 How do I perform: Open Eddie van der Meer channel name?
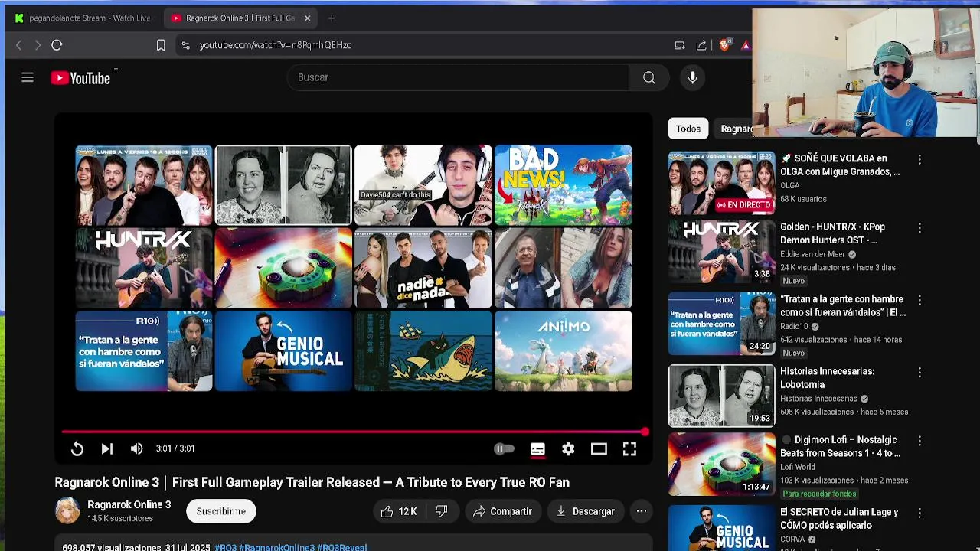(x=812, y=255)
